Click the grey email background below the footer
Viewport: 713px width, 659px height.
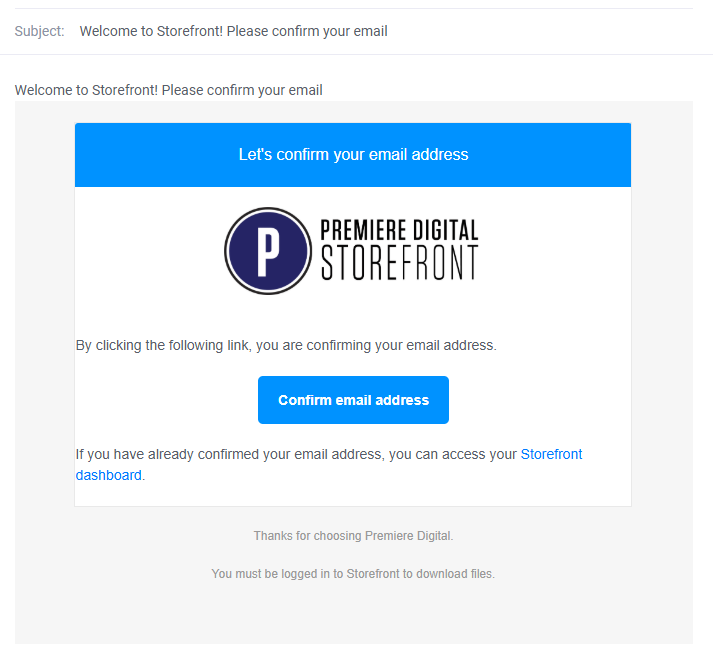(353, 614)
